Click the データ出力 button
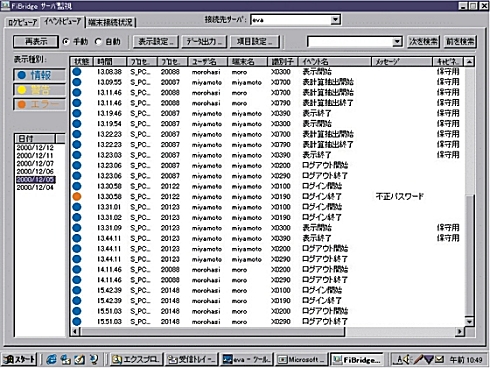490x368 pixels. point(204,42)
